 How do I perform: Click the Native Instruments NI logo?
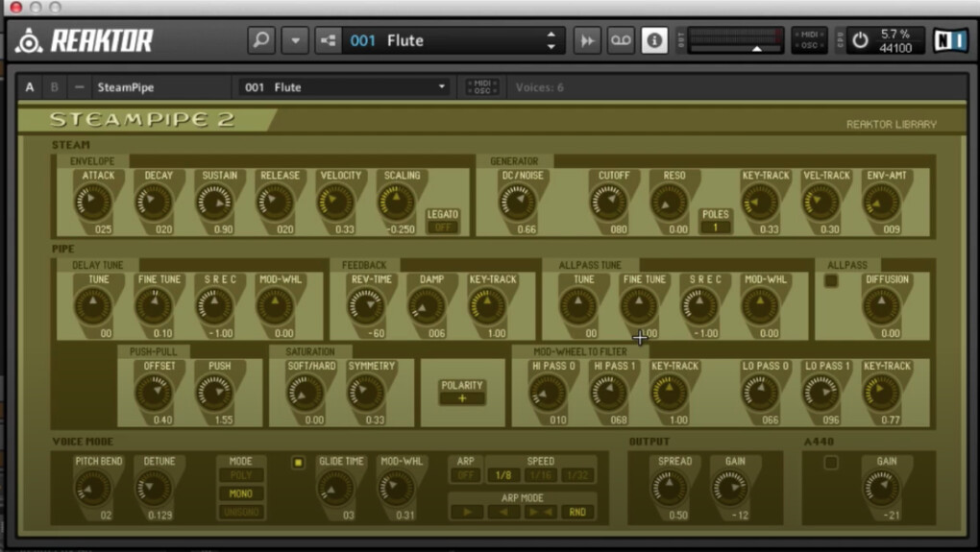(950, 40)
